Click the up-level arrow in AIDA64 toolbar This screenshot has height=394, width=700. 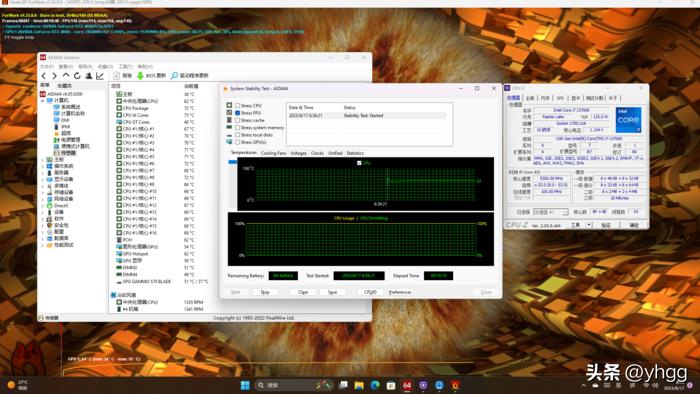point(66,76)
